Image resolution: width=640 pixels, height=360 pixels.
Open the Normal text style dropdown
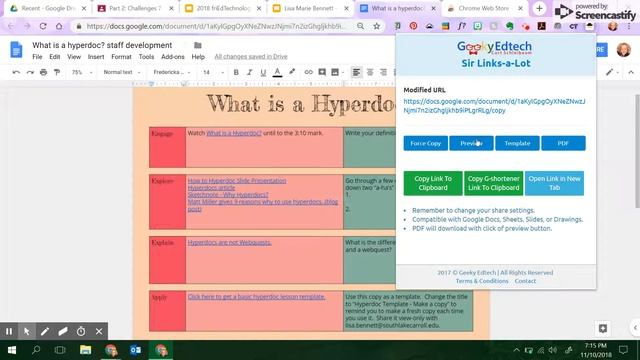pyautogui.click(x=122, y=72)
